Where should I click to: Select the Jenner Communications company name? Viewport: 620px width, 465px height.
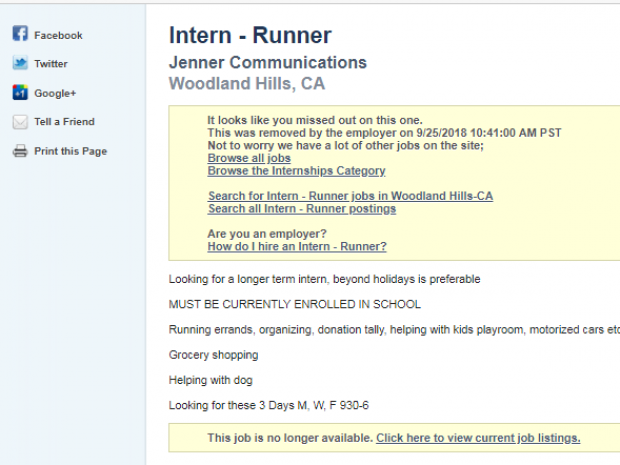pyautogui.click(x=268, y=63)
